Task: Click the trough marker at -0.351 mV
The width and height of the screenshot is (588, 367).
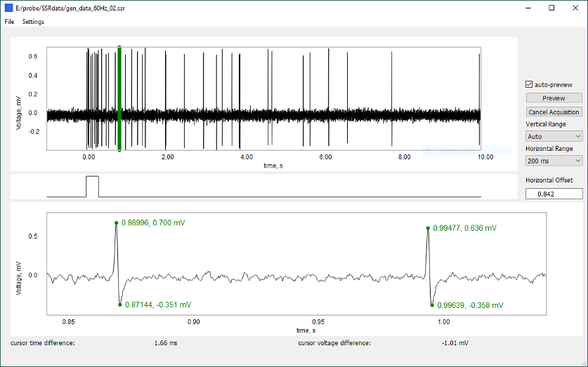Action: coord(120,305)
